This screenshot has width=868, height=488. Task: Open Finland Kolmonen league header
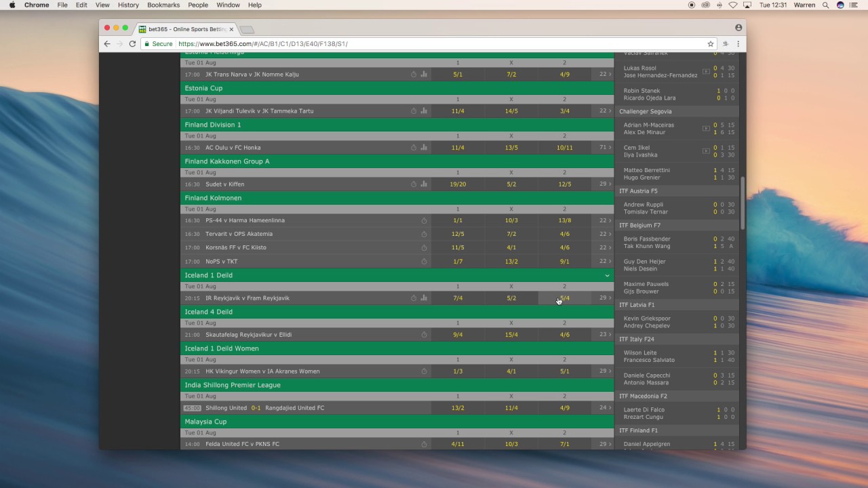(x=397, y=198)
